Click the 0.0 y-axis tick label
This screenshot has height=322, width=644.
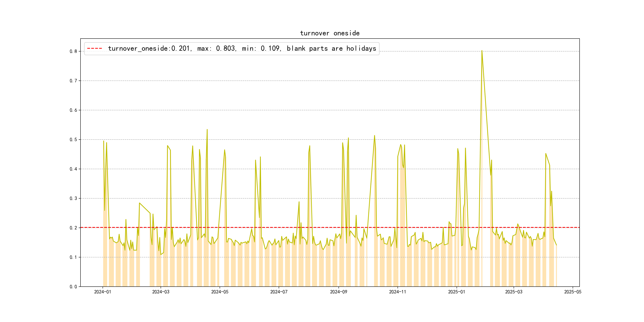(73, 287)
